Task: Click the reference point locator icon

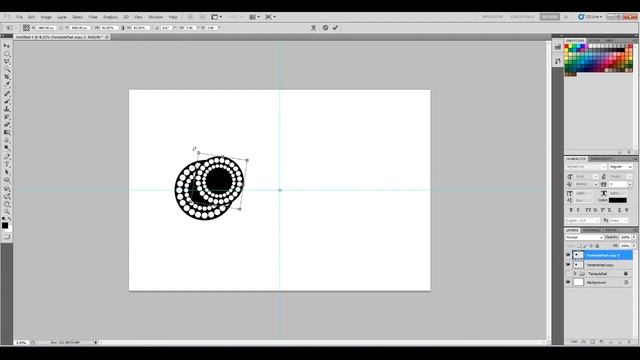Action: (x=26, y=28)
